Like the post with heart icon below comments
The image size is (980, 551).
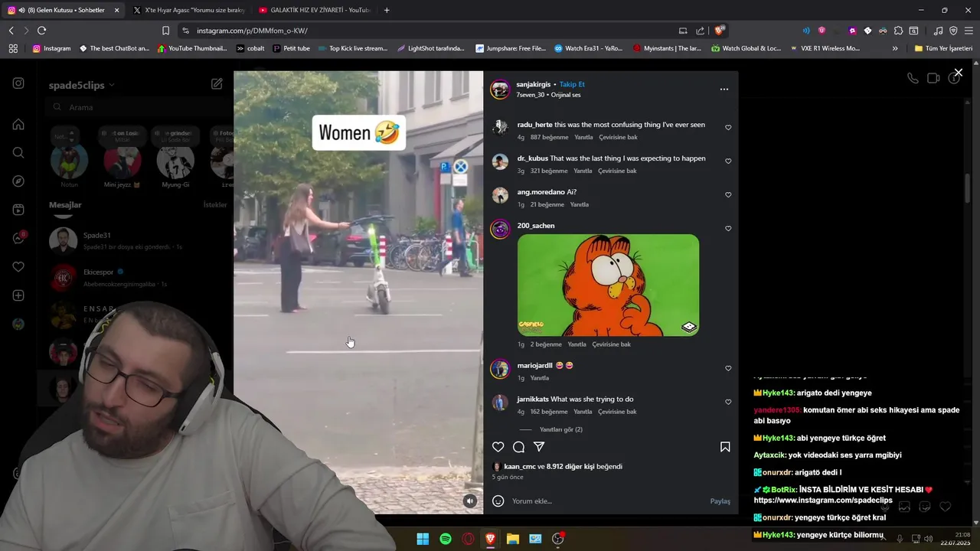[498, 447]
